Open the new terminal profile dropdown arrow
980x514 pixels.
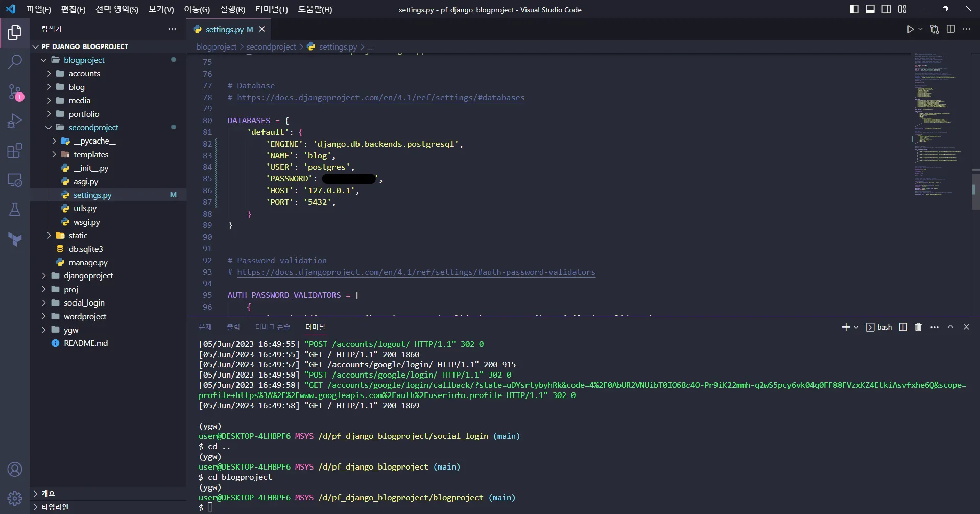(x=856, y=327)
